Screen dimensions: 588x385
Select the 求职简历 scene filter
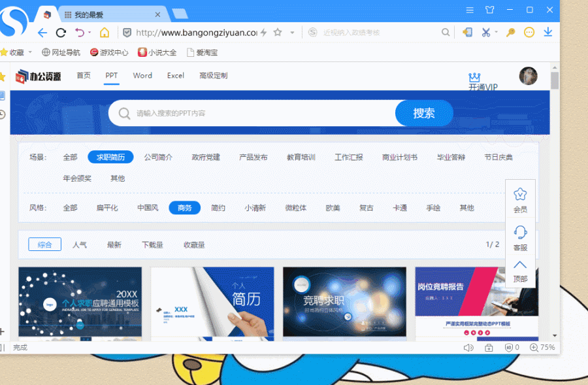pyautogui.click(x=110, y=157)
